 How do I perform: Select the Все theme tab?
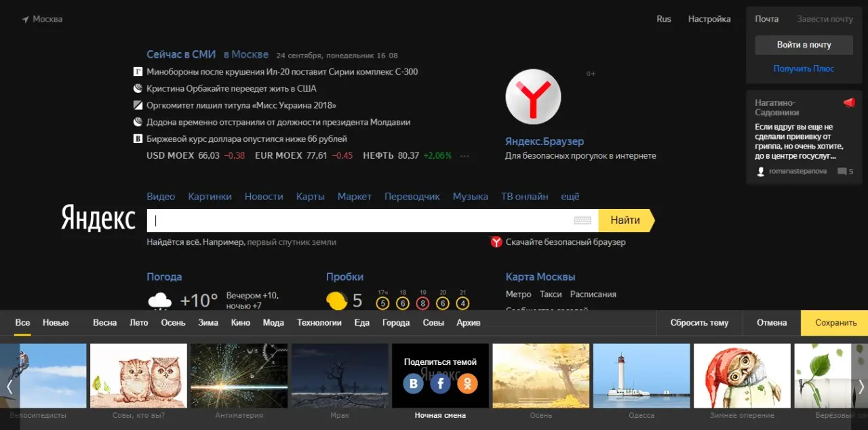[22, 323]
